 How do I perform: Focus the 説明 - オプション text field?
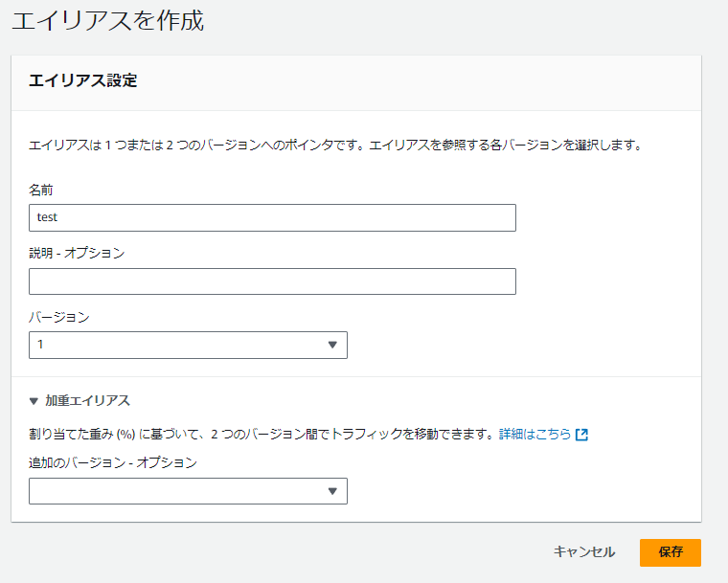(272, 281)
